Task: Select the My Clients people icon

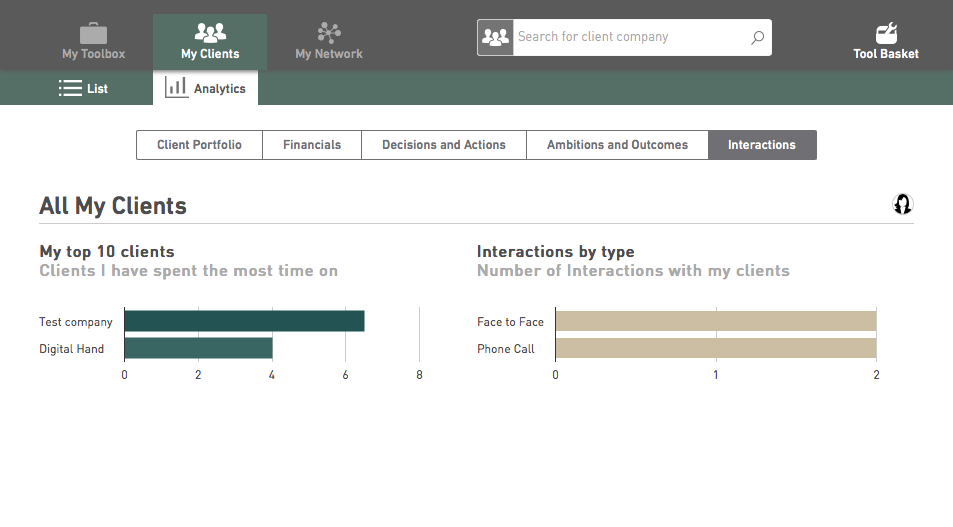Action: 210,32
